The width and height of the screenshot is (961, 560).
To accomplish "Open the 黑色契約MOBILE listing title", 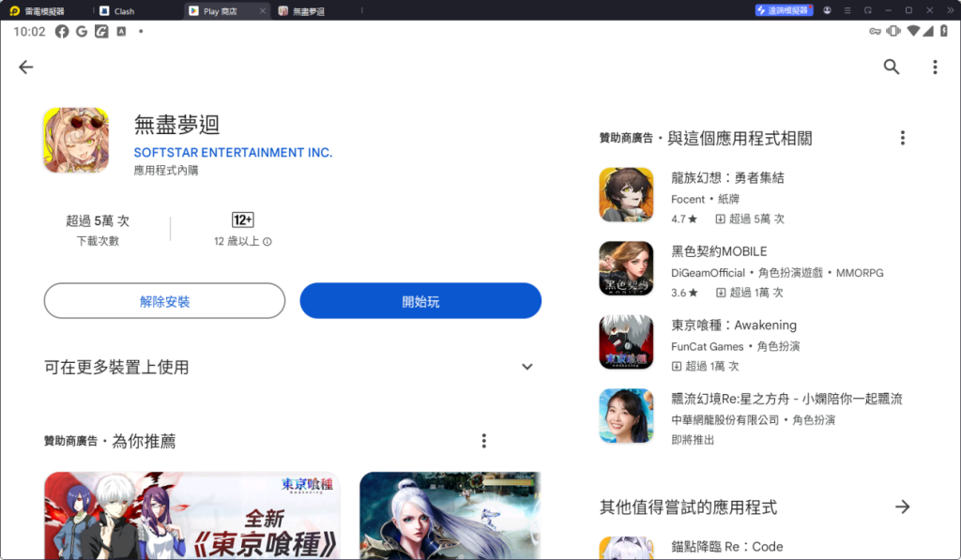I will click(719, 251).
